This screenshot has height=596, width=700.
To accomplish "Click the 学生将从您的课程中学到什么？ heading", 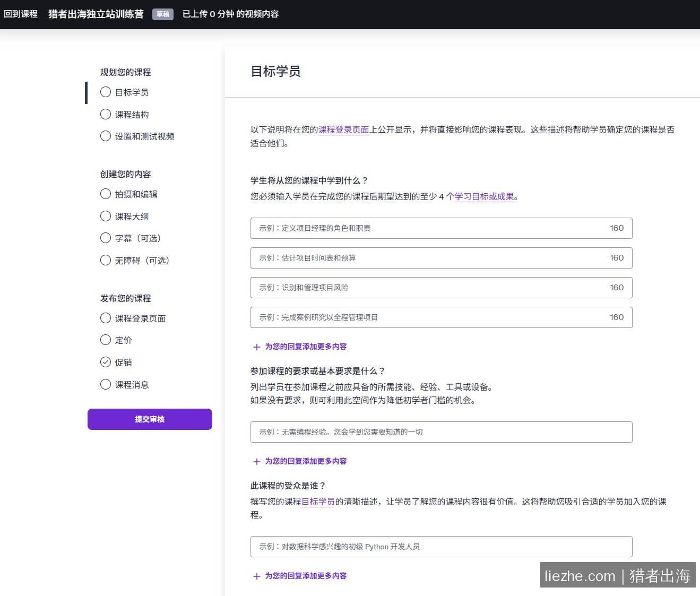I will click(x=309, y=180).
